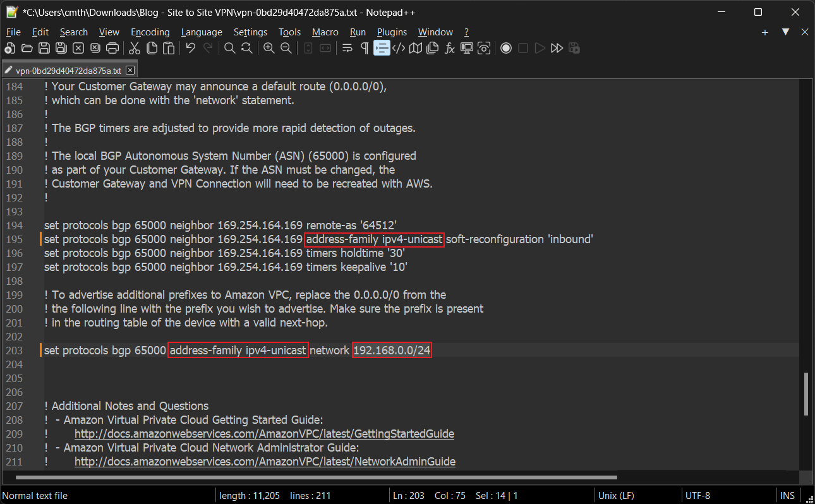Save all open documents

(x=60, y=48)
